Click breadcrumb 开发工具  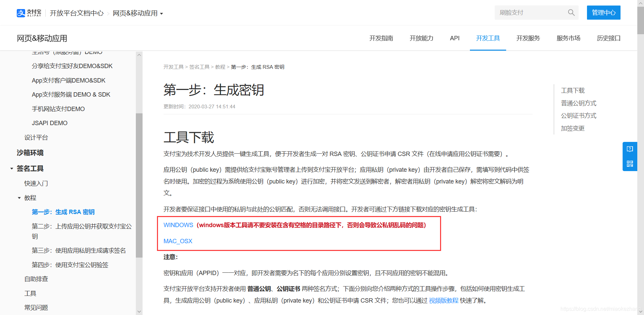(173, 67)
